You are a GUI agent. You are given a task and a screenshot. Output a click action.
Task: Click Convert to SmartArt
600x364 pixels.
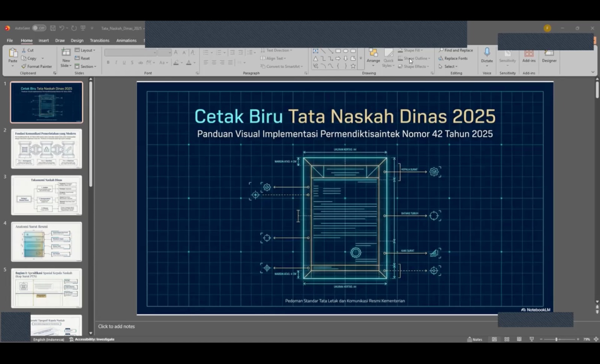[282, 66]
